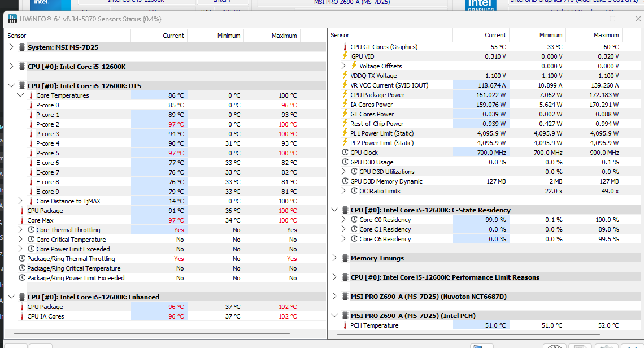This screenshot has width=644, height=348.
Task: Click thermometer icon beside CPU GT Cores
Action: coord(345,47)
